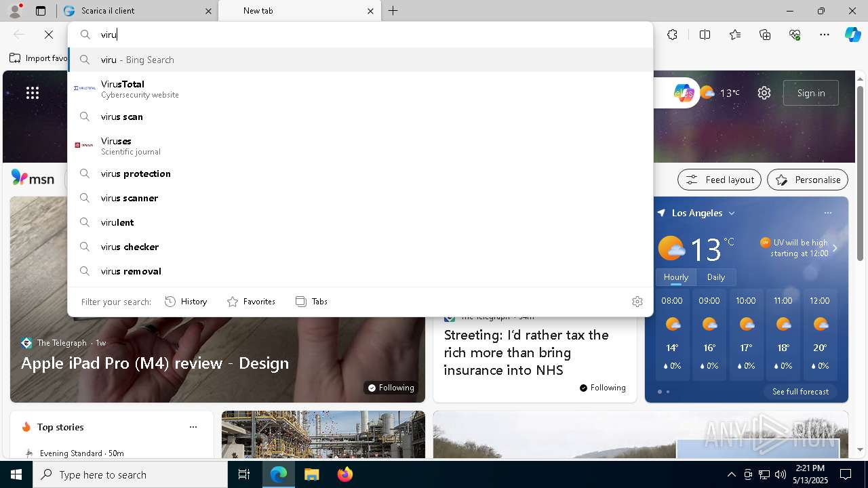868x488 pixels.
Task: Toggle Following on the Telegraph iPad article
Action: [391, 388]
